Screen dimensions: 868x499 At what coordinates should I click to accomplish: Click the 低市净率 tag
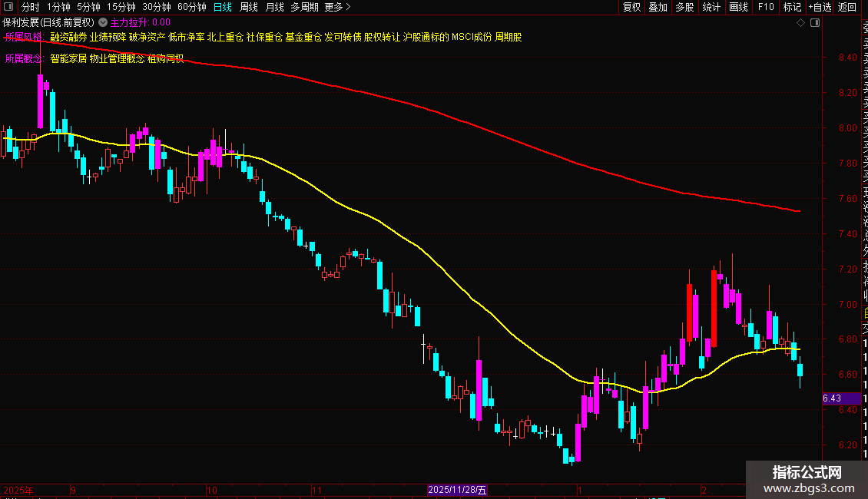(187, 37)
